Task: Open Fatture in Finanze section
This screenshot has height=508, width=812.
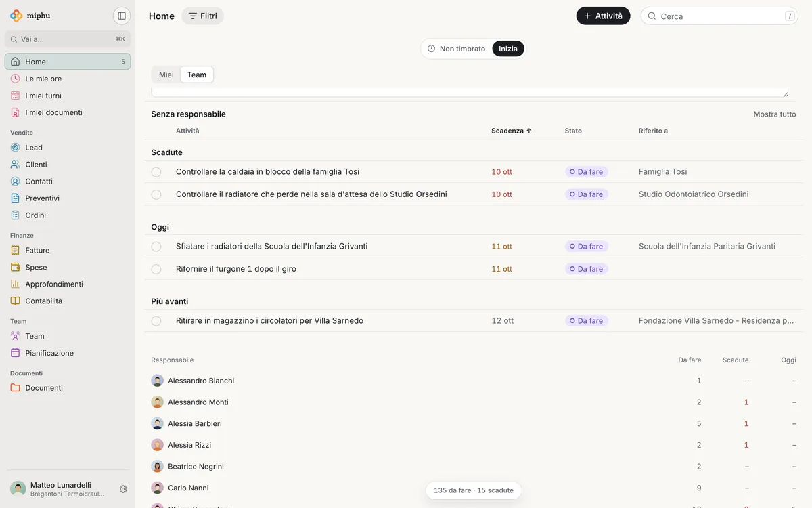Action: pyautogui.click(x=68, y=250)
